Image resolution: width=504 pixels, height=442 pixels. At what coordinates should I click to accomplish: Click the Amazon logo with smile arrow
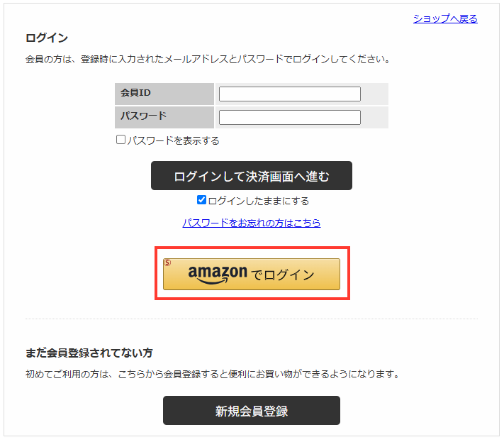(218, 275)
